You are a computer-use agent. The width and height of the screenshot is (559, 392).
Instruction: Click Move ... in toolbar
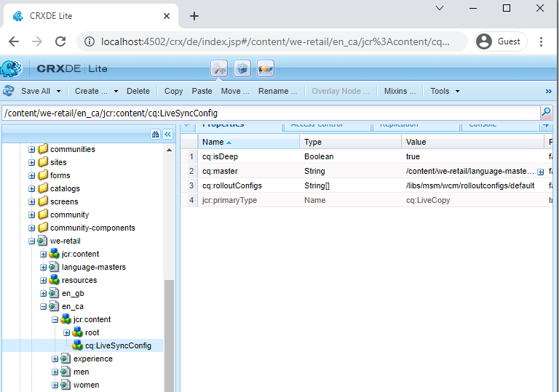coord(235,91)
